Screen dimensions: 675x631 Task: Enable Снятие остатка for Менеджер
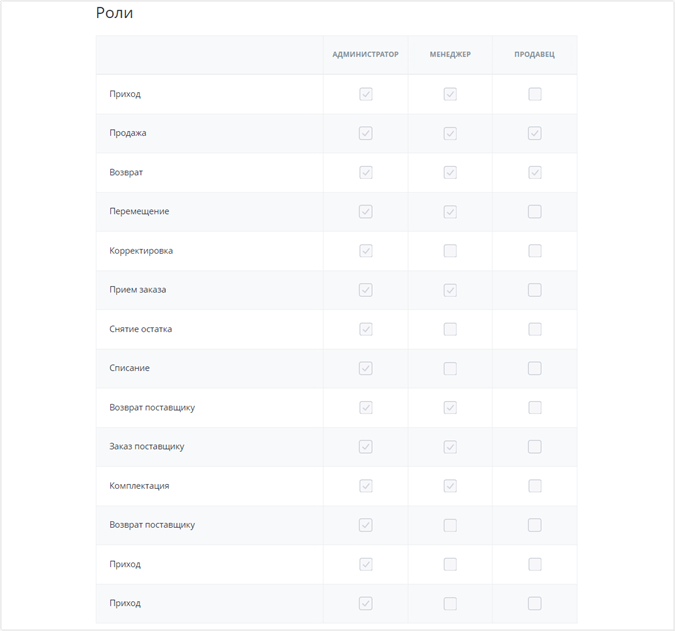[450, 329]
